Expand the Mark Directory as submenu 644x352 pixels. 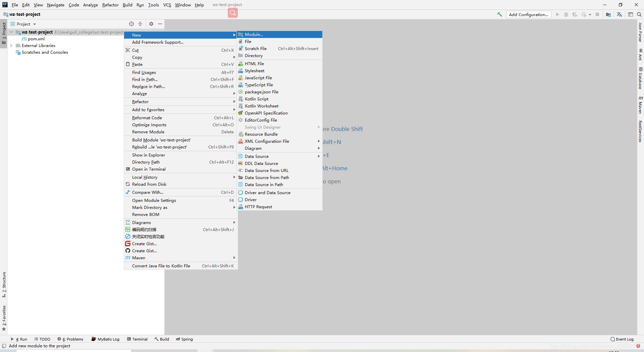pos(181,208)
